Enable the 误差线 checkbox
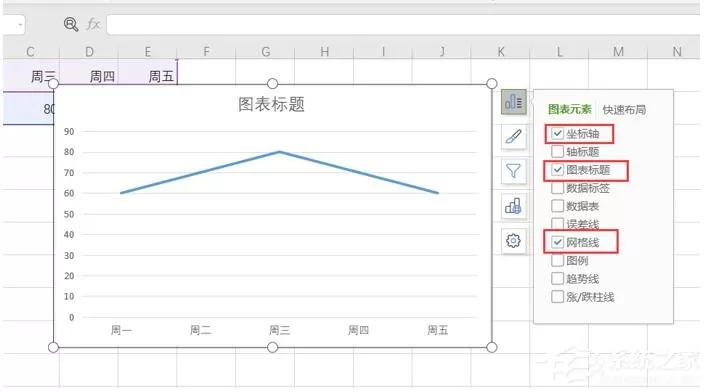 (558, 224)
